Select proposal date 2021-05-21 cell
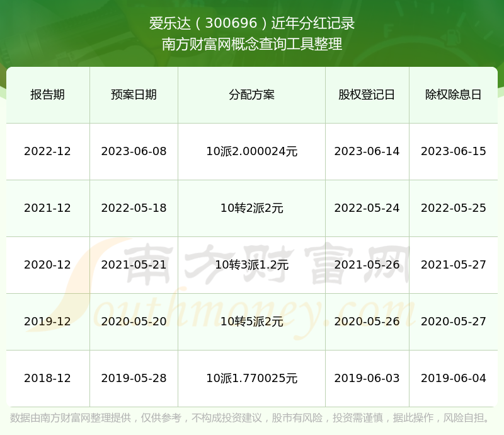Image resolution: width=504 pixels, height=435 pixels. [134, 265]
